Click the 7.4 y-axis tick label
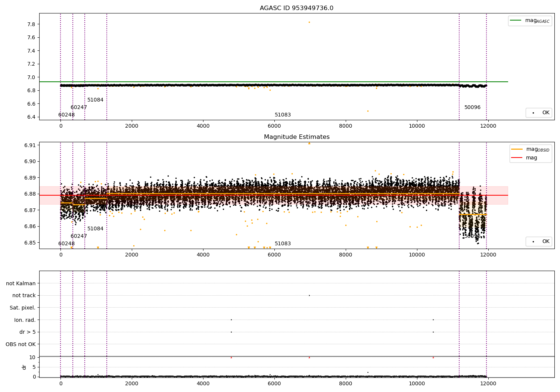The image size is (560, 392). coord(31,51)
